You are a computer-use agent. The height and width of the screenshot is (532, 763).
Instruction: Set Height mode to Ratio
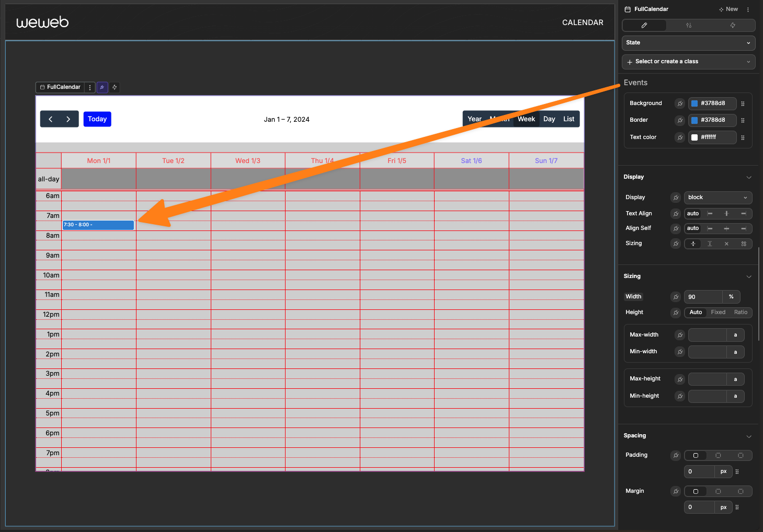point(741,313)
